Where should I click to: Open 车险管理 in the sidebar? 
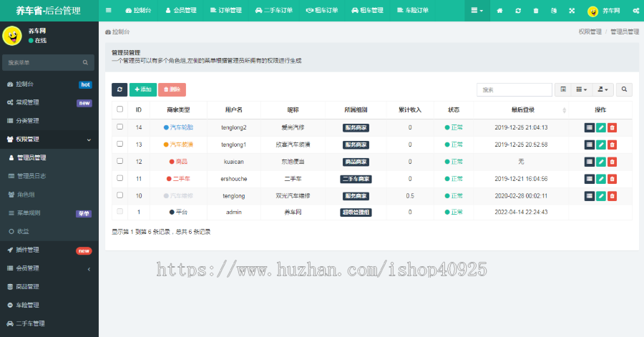pyautogui.click(x=49, y=306)
